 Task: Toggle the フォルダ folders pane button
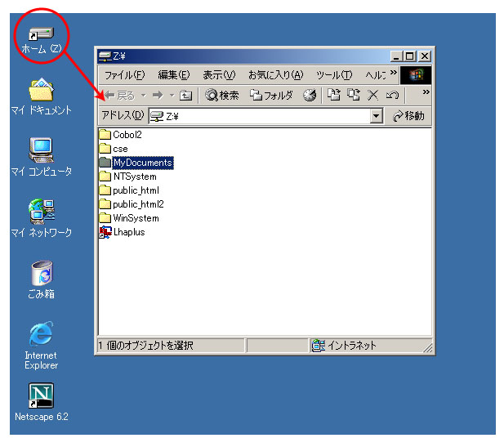coord(272,95)
